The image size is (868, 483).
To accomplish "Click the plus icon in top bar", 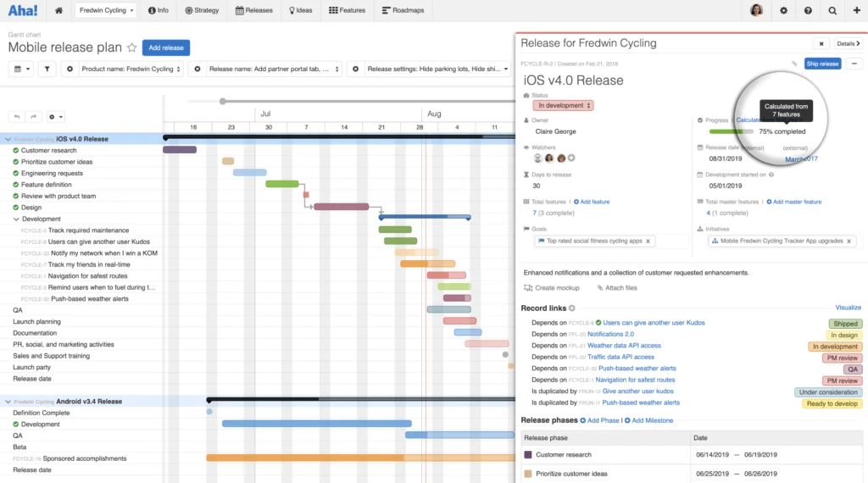I will (x=856, y=10).
